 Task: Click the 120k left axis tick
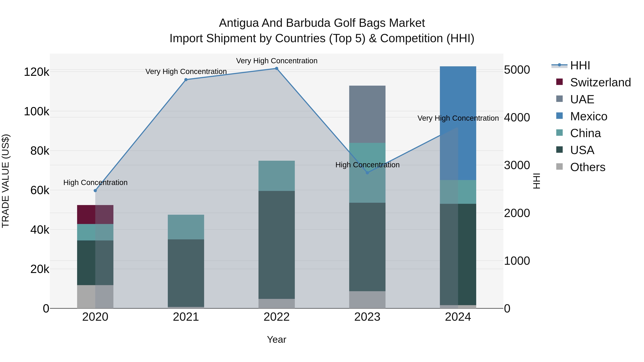tap(36, 72)
